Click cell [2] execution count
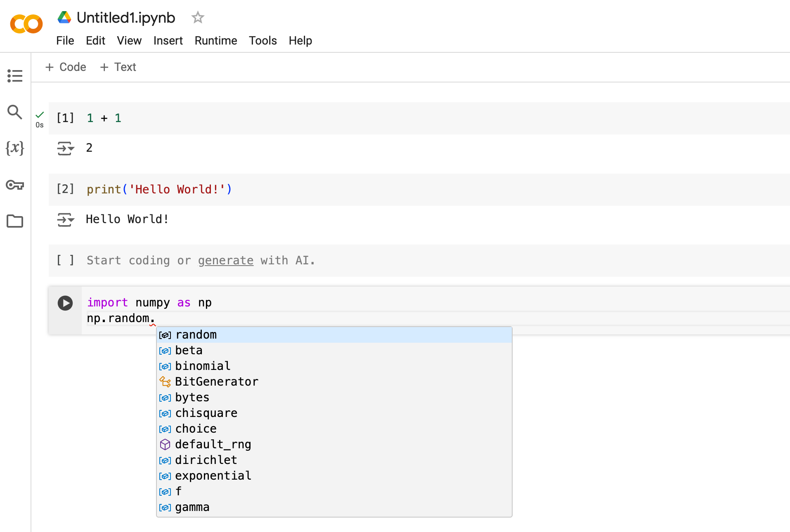 pos(65,189)
